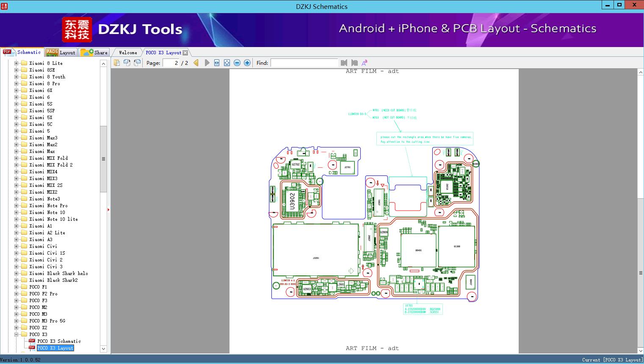Expand the Xiaomi 8 Pro folder
This screenshot has height=364, width=644.
[16, 83]
